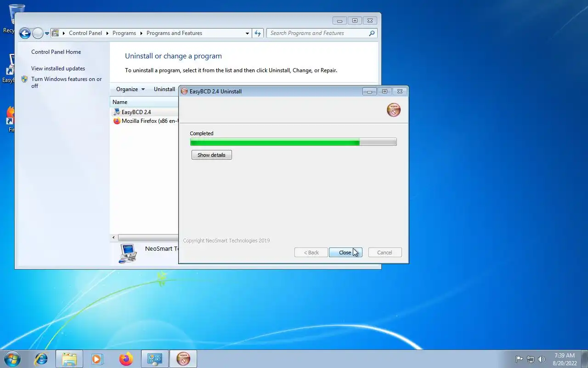Select the EasyBCD desktop shortcut
Image resolution: width=588 pixels, height=368 pixels.
10,69
